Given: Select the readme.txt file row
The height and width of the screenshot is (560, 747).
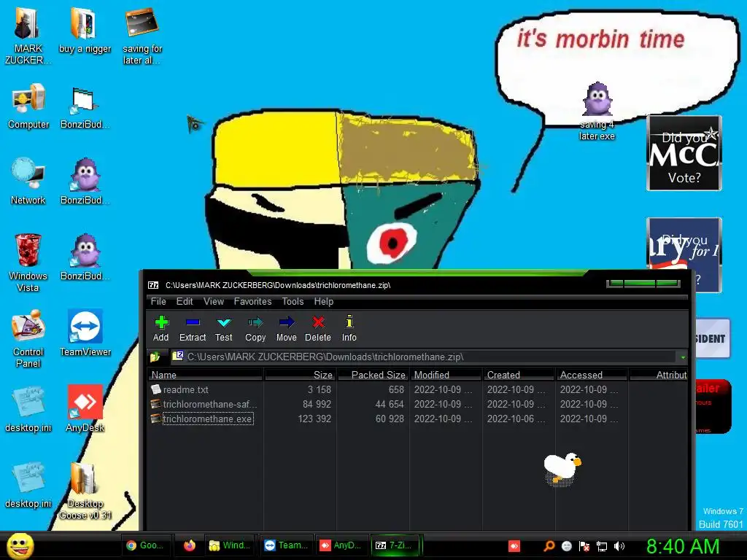Looking at the screenshot, I should click(x=418, y=389).
